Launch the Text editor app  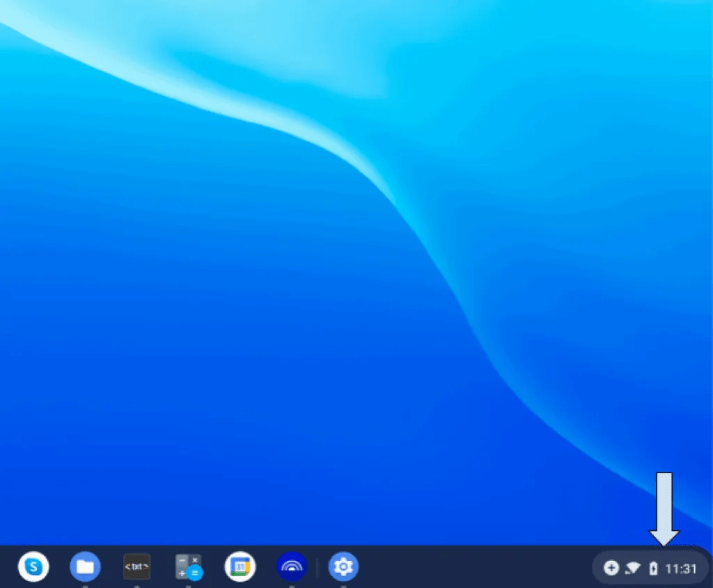[136, 567]
